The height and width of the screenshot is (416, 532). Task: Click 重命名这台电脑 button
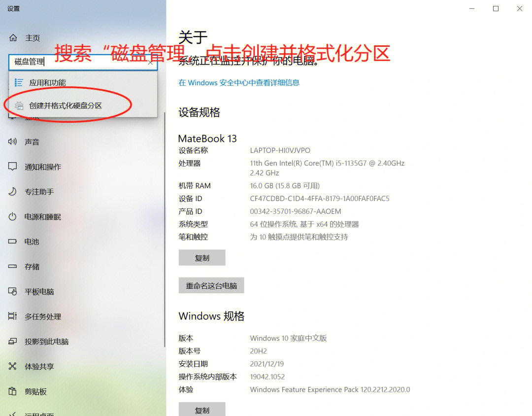pos(211,285)
